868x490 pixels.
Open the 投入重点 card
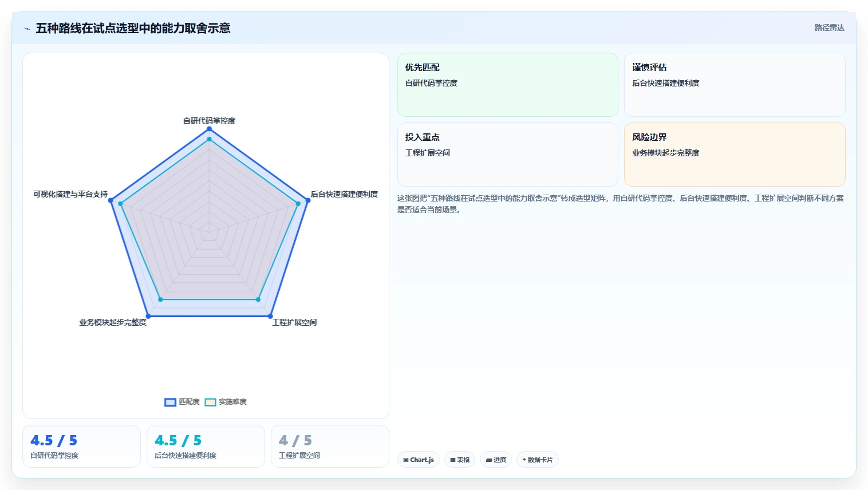508,155
